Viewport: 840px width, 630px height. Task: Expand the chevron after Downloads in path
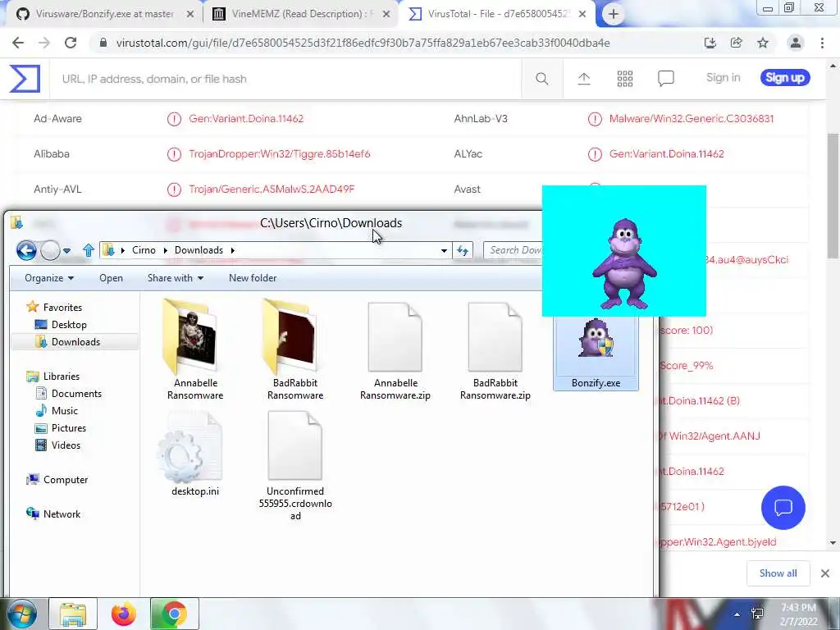click(232, 250)
